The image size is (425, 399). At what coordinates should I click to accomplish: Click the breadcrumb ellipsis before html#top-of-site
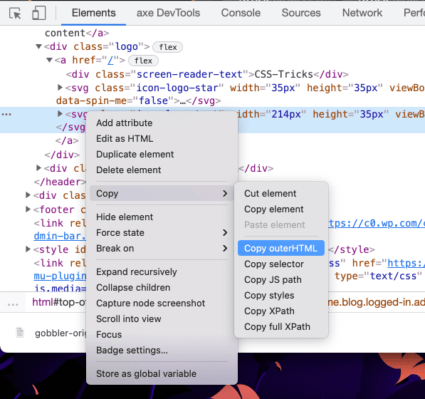[13, 304]
